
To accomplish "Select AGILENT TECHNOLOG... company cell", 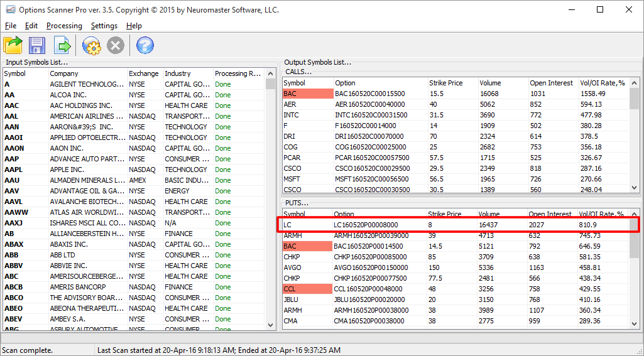I will 87,84.
